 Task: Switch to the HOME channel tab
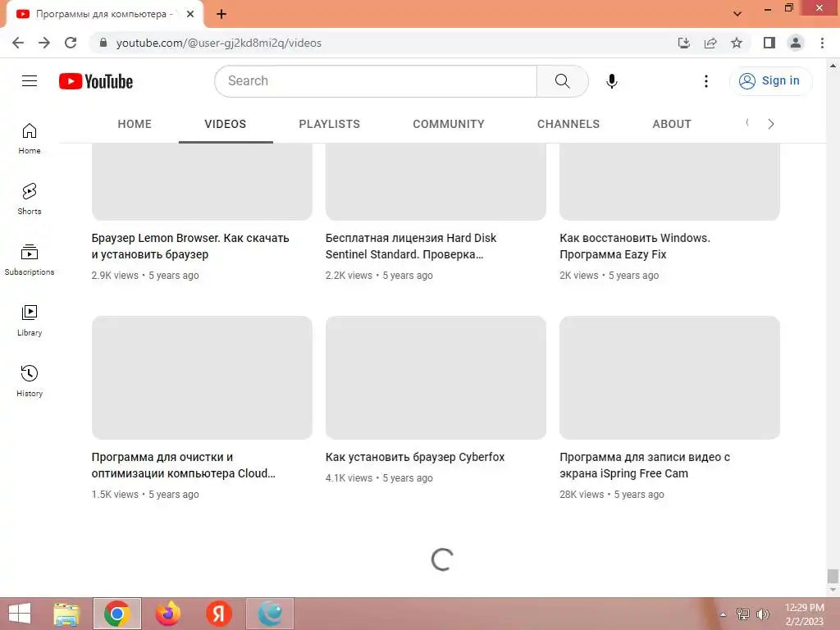pos(135,125)
